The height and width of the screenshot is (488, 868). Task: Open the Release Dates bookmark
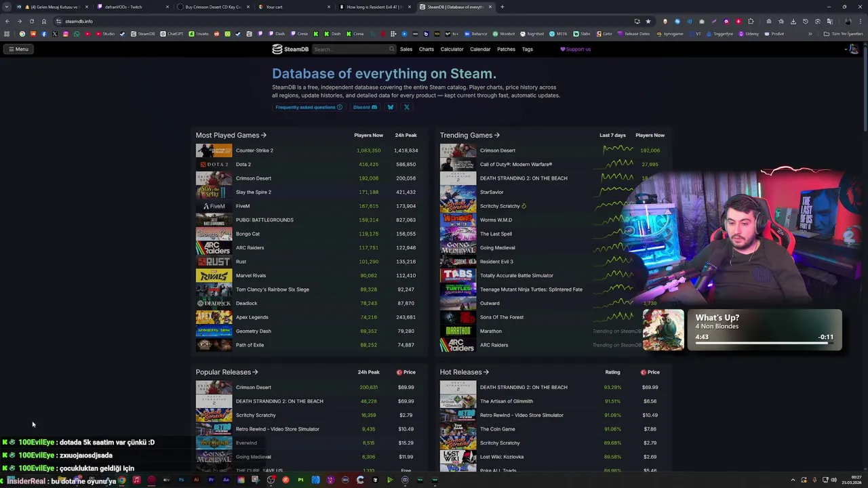(x=633, y=34)
